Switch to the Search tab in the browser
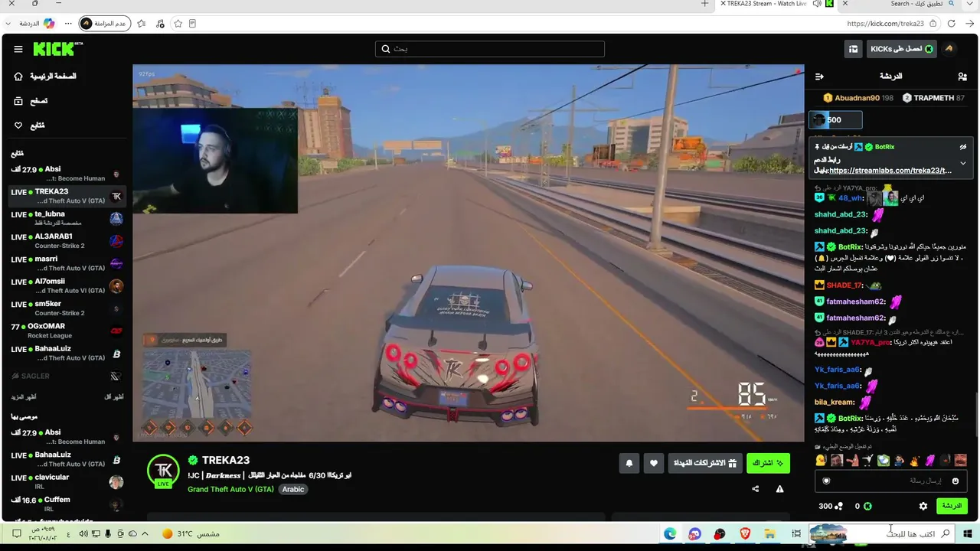This screenshot has height=551, width=980. [900, 4]
